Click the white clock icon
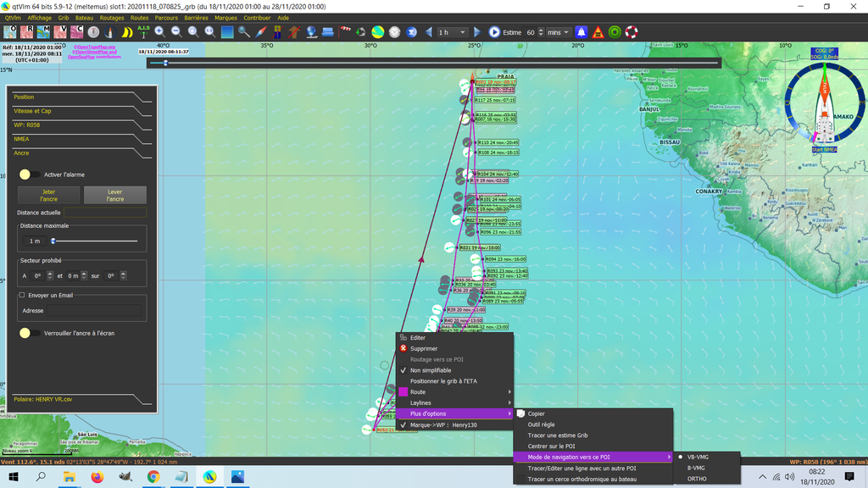This screenshot has height=488, width=868. pos(394,32)
